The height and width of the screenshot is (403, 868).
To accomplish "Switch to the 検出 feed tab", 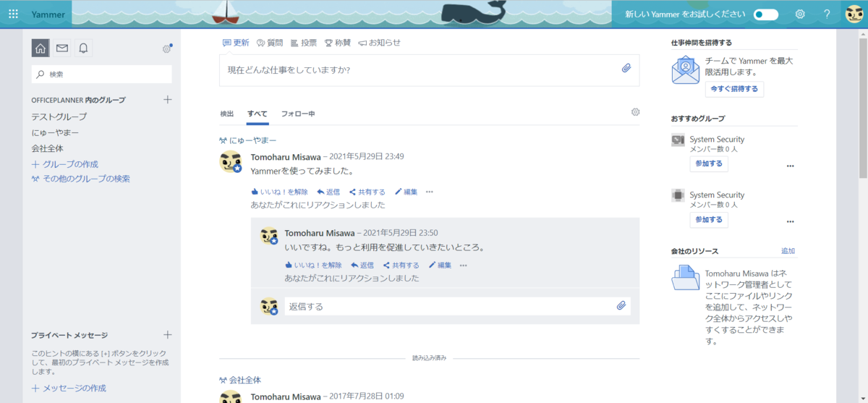I will (x=227, y=114).
